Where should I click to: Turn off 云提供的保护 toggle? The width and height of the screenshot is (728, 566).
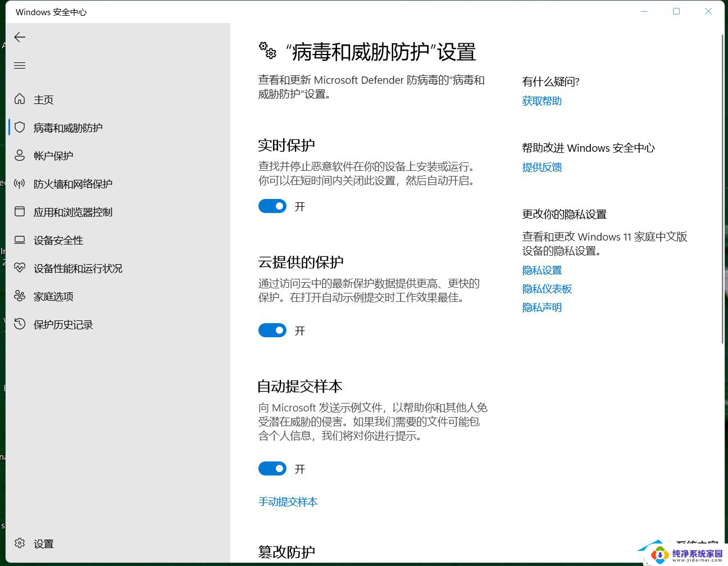pyautogui.click(x=272, y=330)
